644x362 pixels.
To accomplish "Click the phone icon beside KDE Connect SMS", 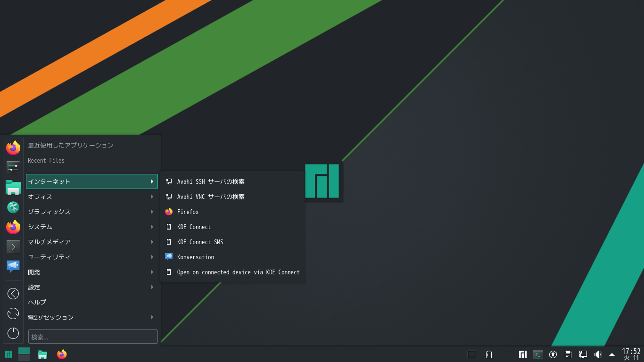I will (169, 242).
